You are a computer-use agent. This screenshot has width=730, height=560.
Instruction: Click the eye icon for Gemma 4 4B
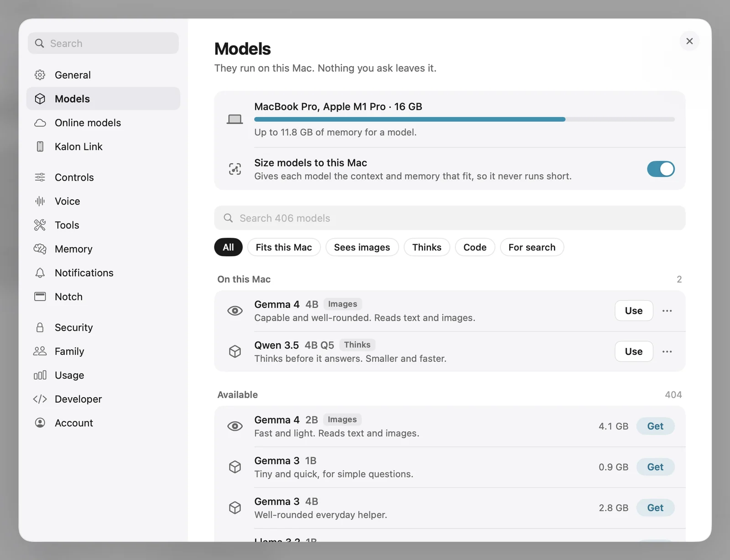(x=235, y=311)
